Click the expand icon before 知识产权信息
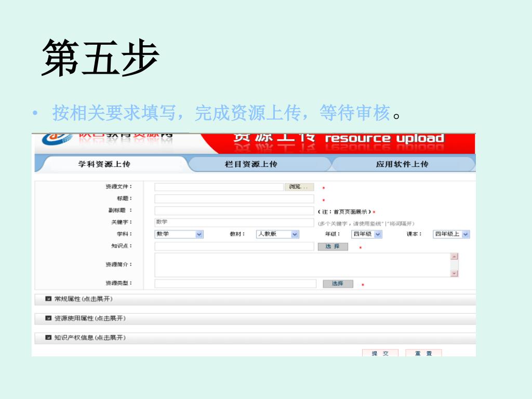This screenshot has width=532, height=399. pos(48,338)
